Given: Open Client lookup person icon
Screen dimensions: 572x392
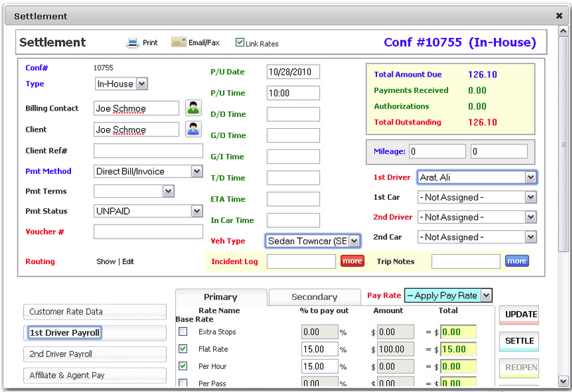Looking at the screenshot, I should point(193,129).
